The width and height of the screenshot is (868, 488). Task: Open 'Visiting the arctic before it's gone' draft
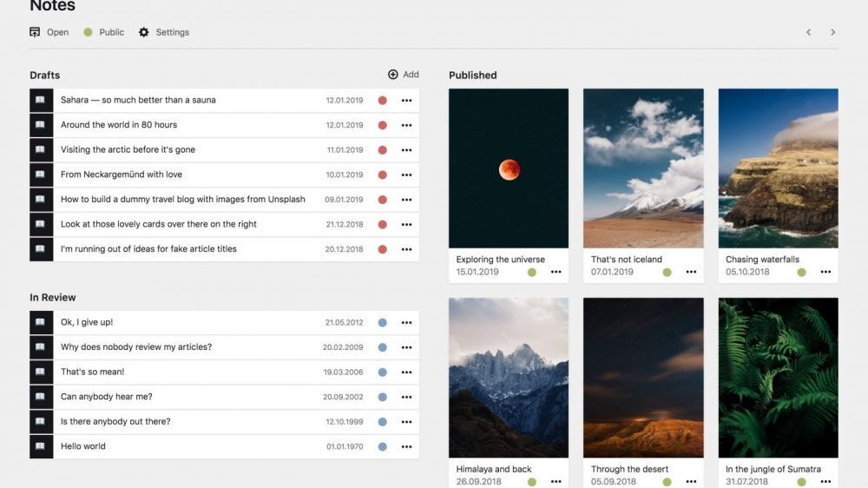[x=128, y=149]
